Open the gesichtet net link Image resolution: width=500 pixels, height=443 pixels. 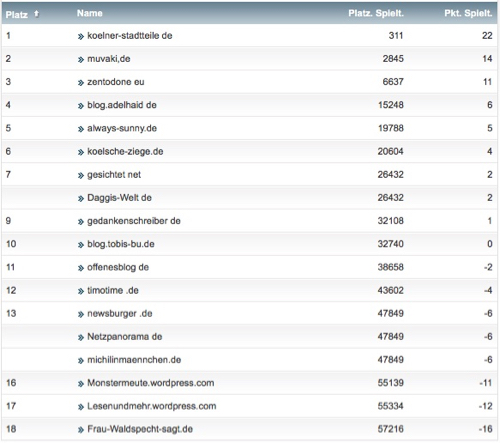pos(114,175)
